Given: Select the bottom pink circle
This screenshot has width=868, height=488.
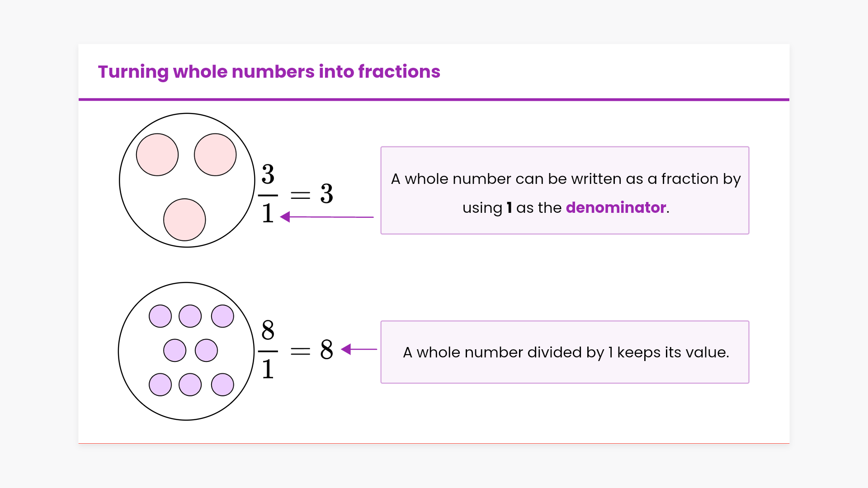Looking at the screenshot, I should (184, 220).
